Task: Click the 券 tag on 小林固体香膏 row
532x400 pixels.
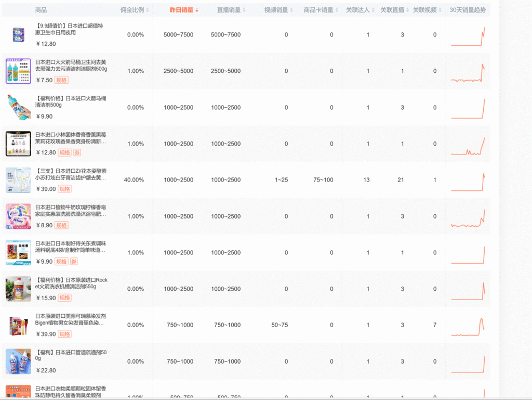Action: (77, 152)
